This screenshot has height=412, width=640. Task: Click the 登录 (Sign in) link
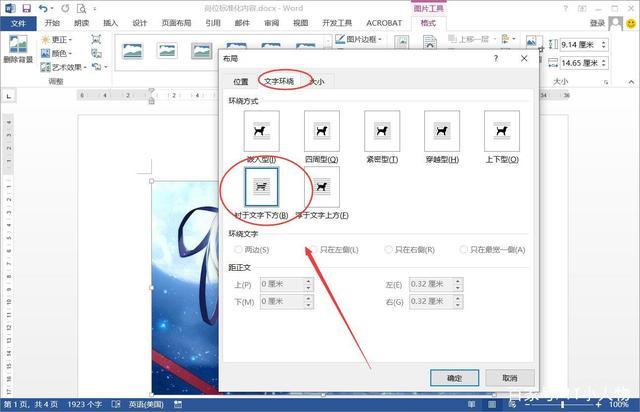(x=597, y=23)
